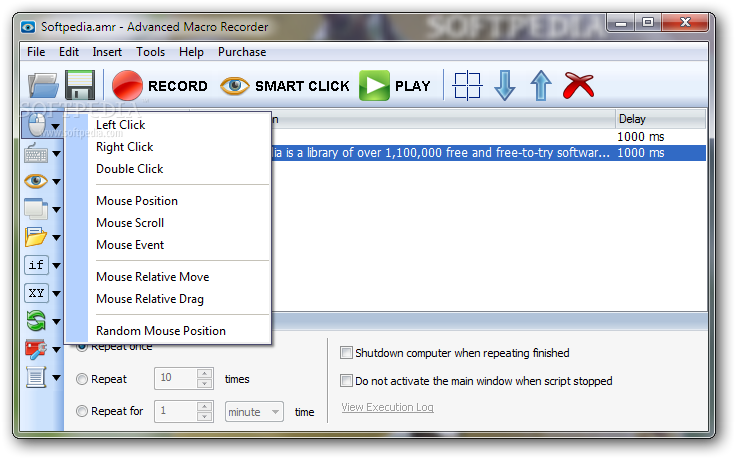The width and height of the screenshot is (736, 459).
Task: Select Mouse Relative Move menu entry
Action: point(153,277)
